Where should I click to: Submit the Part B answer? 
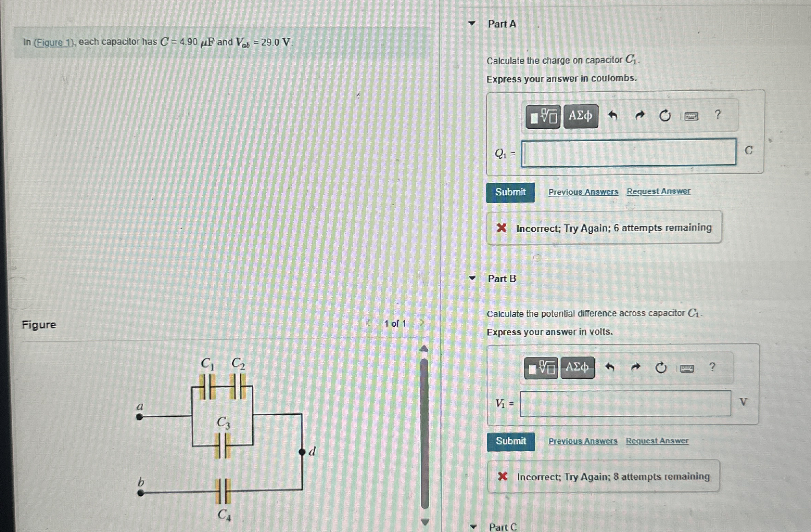(511, 441)
